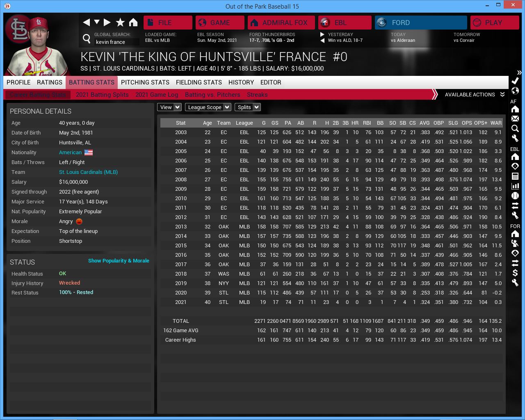Open the EDITOR tab

click(x=271, y=82)
